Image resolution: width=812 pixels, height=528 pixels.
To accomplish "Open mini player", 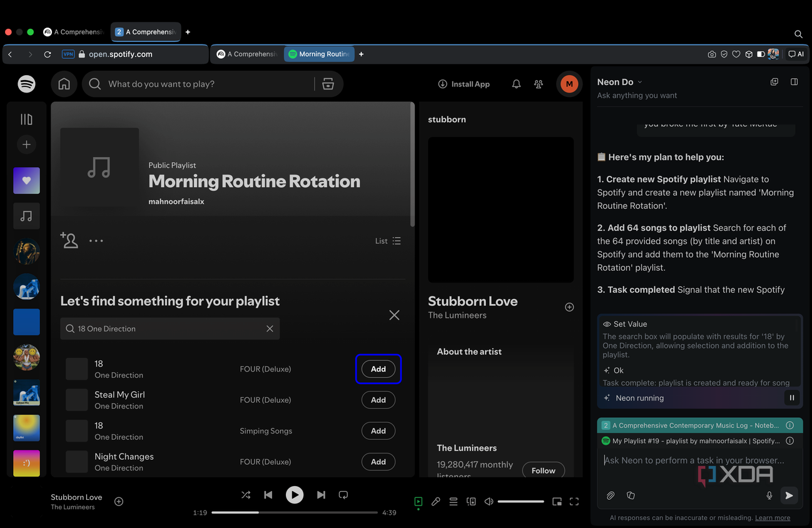I will [557, 501].
